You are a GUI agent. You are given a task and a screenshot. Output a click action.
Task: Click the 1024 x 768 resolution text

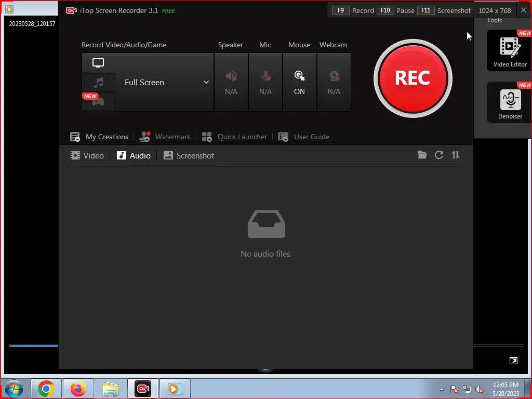click(495, 10)
